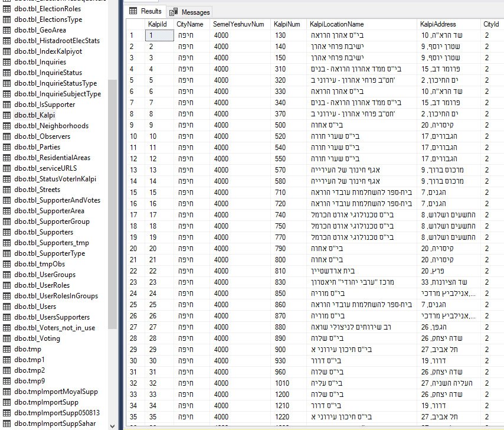The height and width of the screenshot is (430, 504).
Task: Click the KalpiNum cell containing 830
Action: [280, 282]
